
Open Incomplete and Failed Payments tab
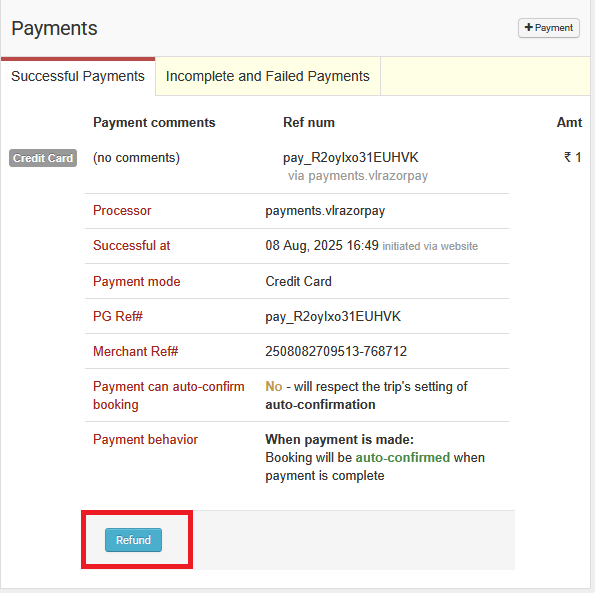[x=267, y=76]
